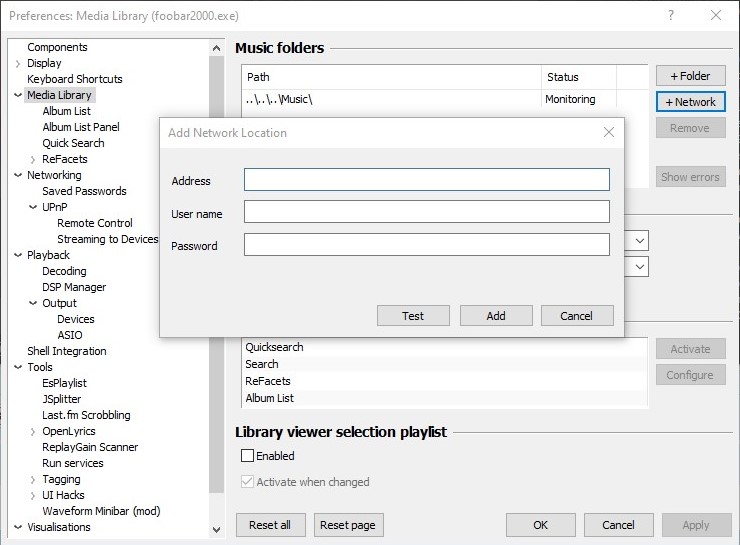Enable the library viewer selection playlist checkbox
740x545 pixels.
[248, 456]
